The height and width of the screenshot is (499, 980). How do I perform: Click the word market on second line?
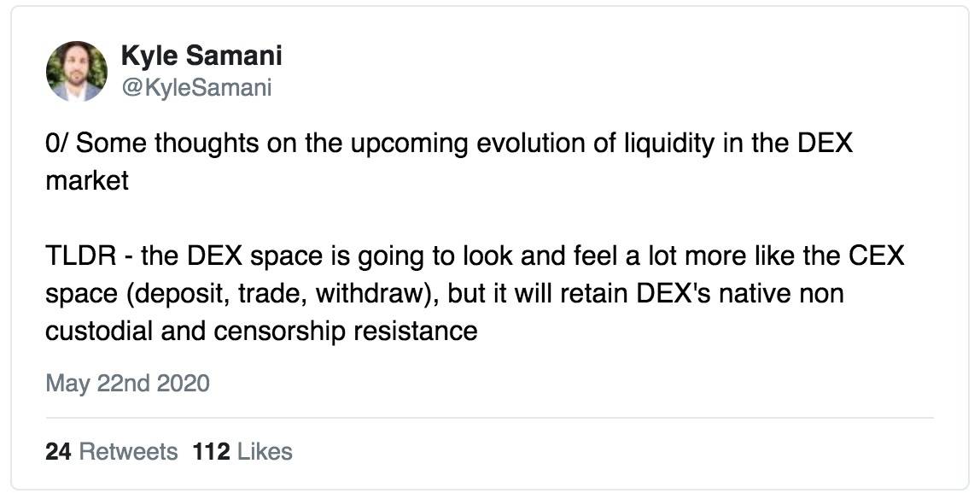pyautogui.click(x=87, y=180)
